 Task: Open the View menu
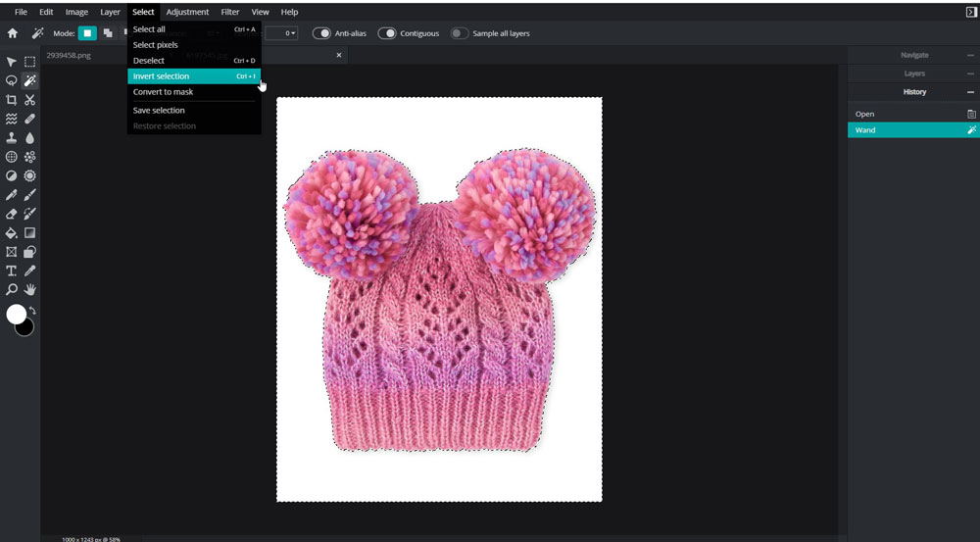click(x=260, y=12)
